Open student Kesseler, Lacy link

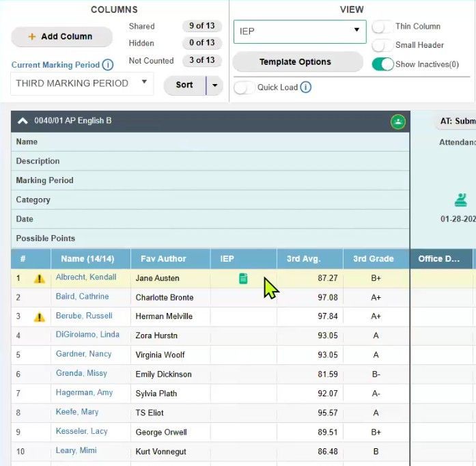coord(82,431)
